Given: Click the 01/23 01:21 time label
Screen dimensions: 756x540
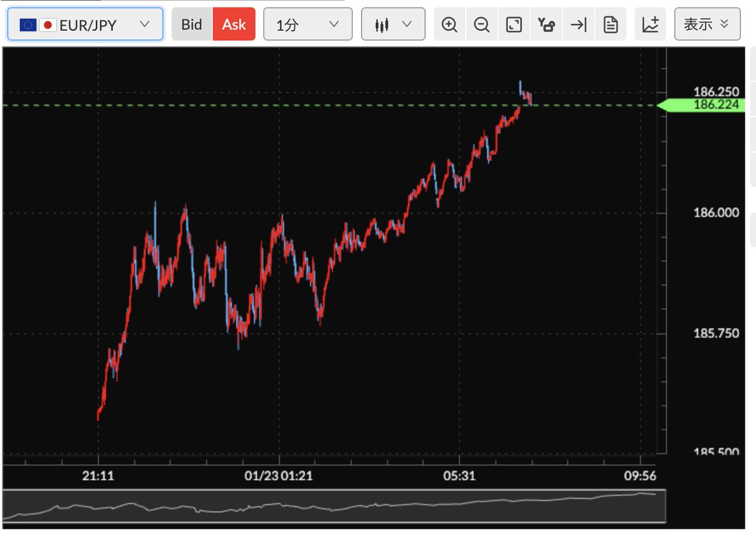Looking at the screenshot, I should (x=278, y=476).
